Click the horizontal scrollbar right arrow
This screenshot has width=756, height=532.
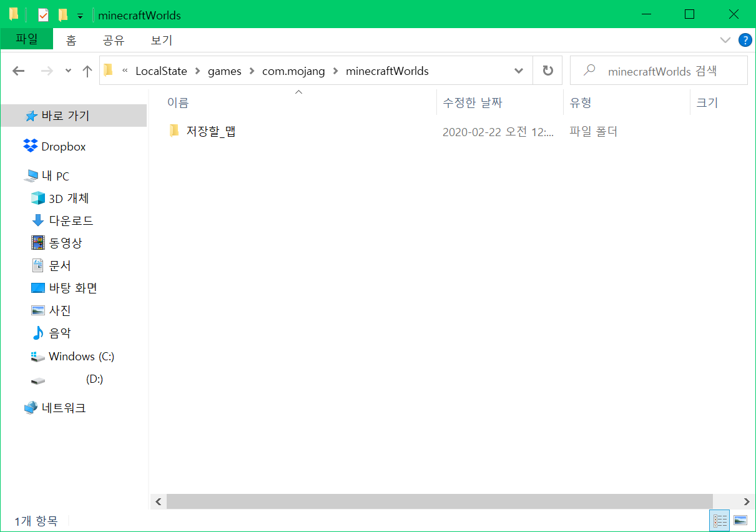747,501
